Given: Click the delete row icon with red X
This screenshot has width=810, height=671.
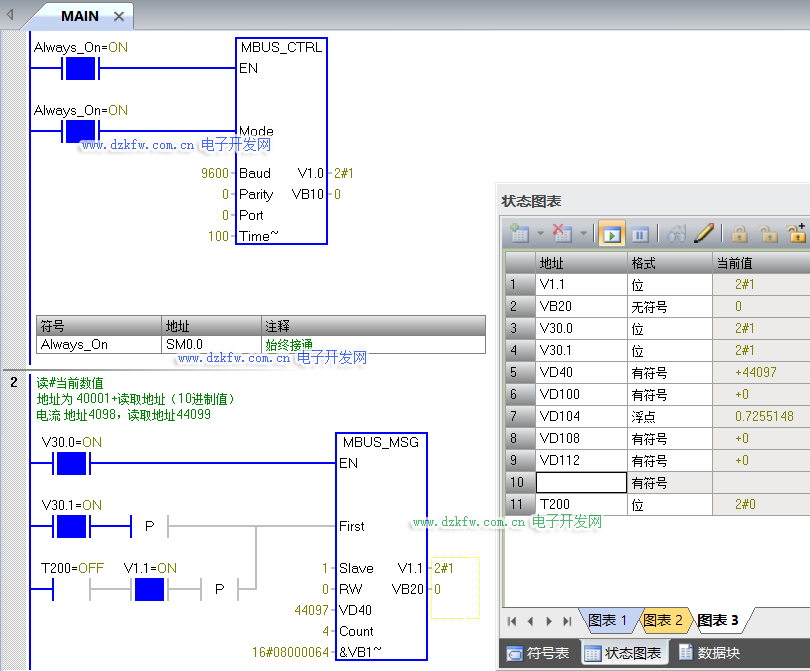Looking at the screenshot, I should point(562,234).
